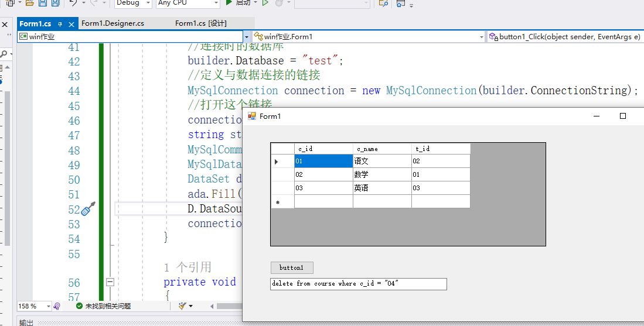Open the button1_Click member navigation dropdown
The height and width of the screenshot is (326, 644).
[x=565, y=36]
